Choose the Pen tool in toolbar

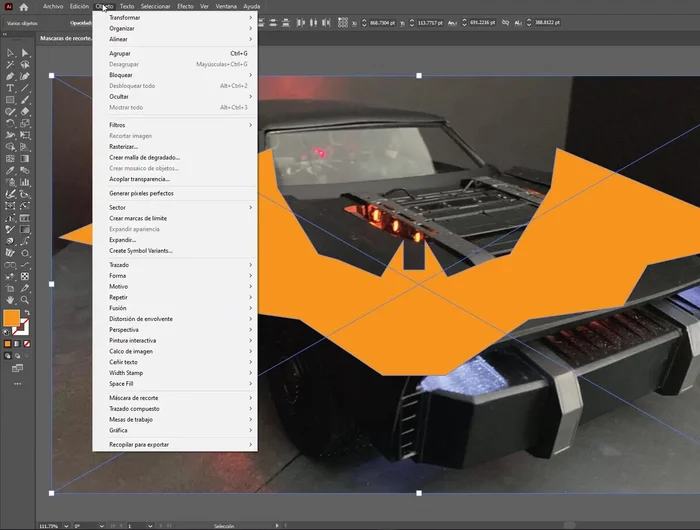click(10, 76)
